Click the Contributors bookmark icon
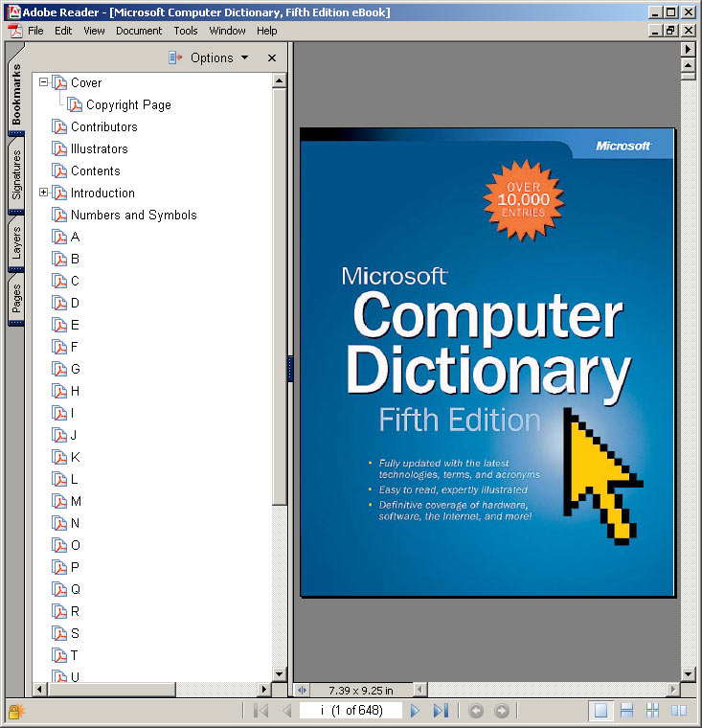This screenshot has height=728, width=702. click(x=59, y=126)
